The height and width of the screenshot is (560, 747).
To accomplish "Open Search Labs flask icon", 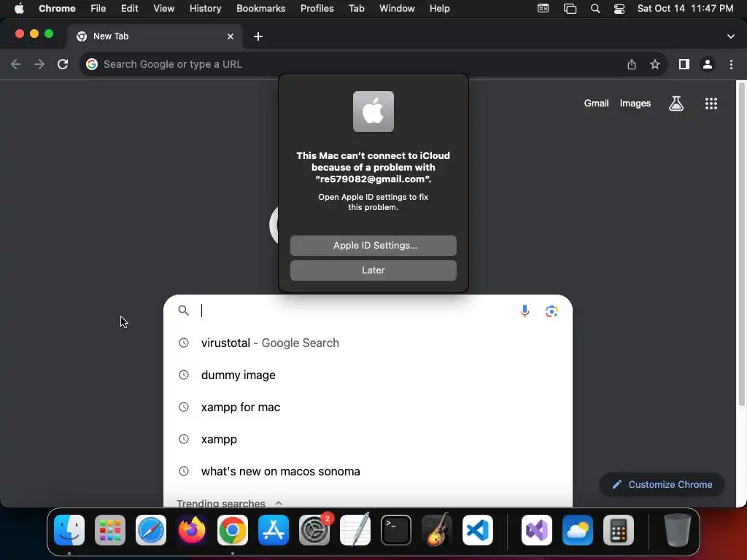I will [x=676, y=104].
